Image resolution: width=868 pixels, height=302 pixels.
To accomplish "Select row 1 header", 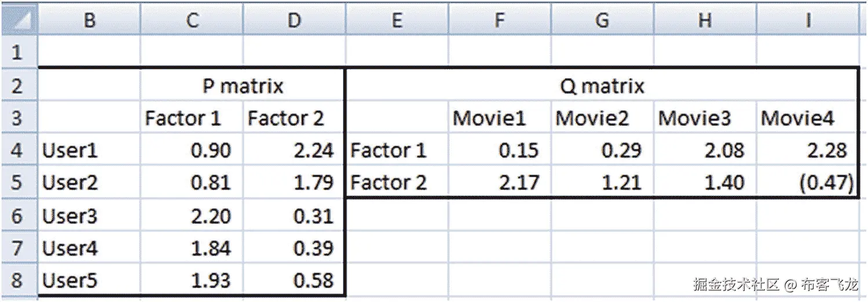I will tap(17, 53).
